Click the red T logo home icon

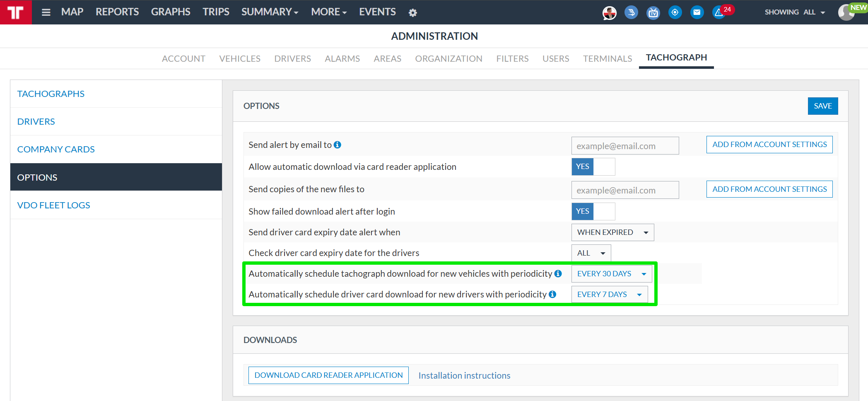pyautogui.click(x=16, y=12)
